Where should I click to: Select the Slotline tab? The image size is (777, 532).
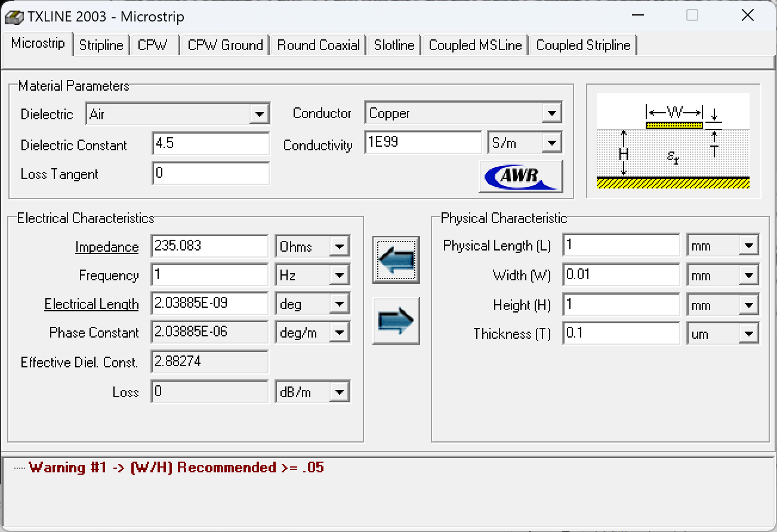[394, 45]
